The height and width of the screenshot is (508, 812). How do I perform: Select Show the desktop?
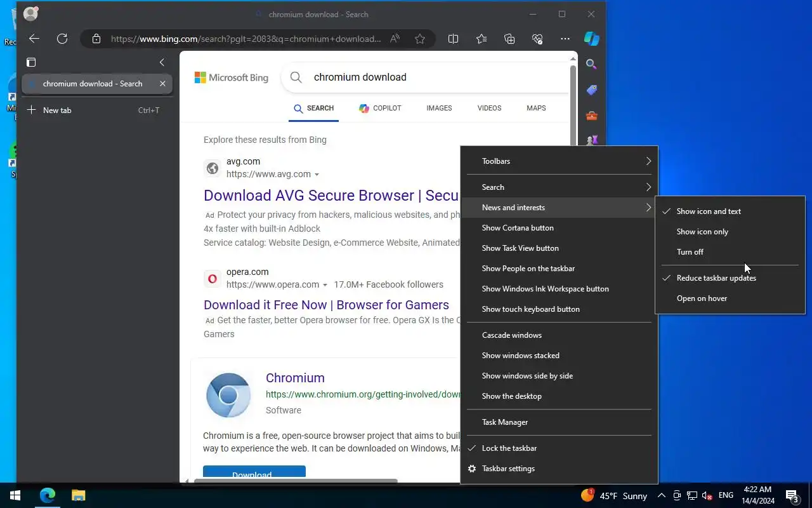click(559, 396)
